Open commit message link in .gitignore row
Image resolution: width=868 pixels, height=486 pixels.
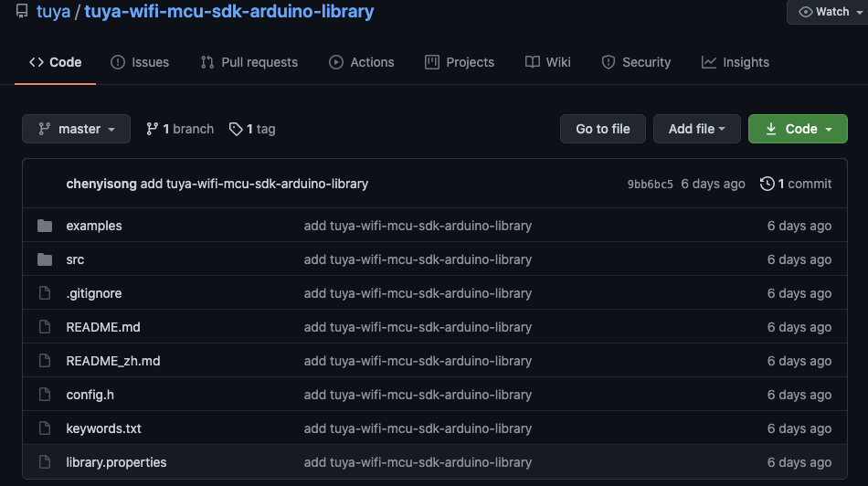click(x=418, y=293)
